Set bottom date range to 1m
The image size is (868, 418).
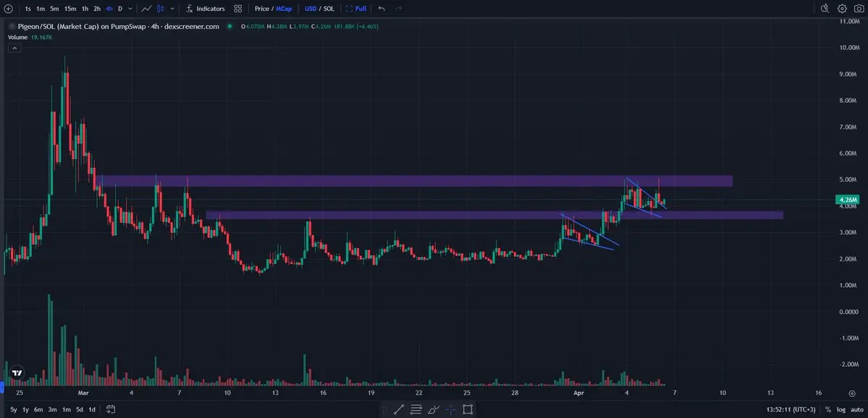(66, 410)
